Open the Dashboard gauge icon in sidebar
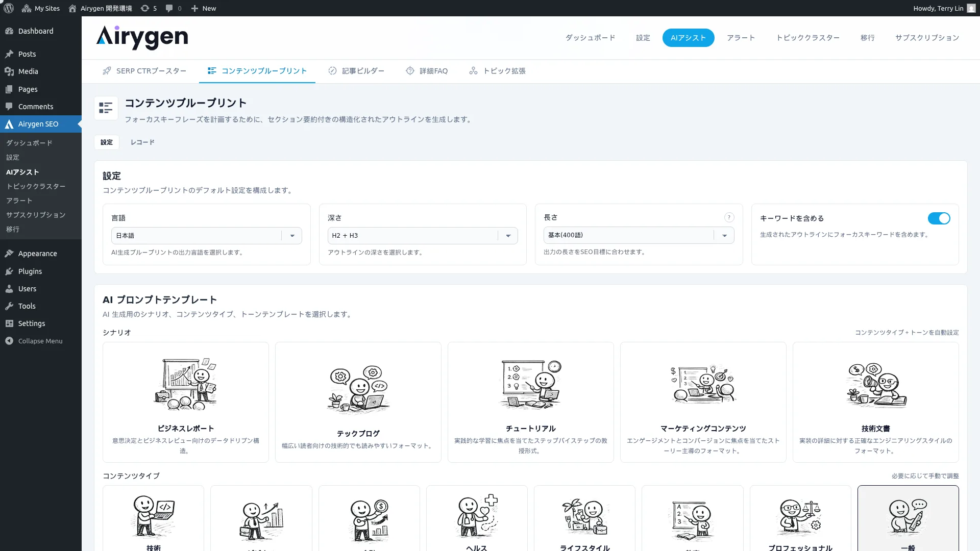This screenshot has width=980, height=551. pyautogui.click(x=9, y=31)
